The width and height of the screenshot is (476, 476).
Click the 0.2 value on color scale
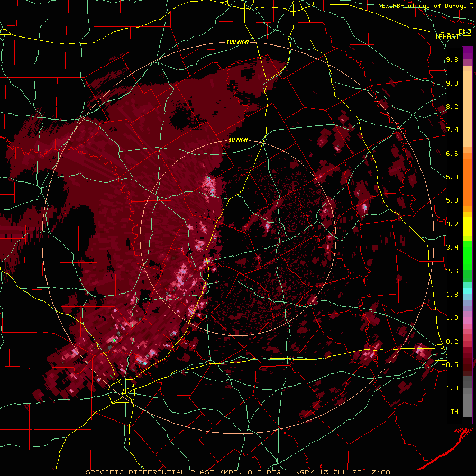click(x=452, y=342)
